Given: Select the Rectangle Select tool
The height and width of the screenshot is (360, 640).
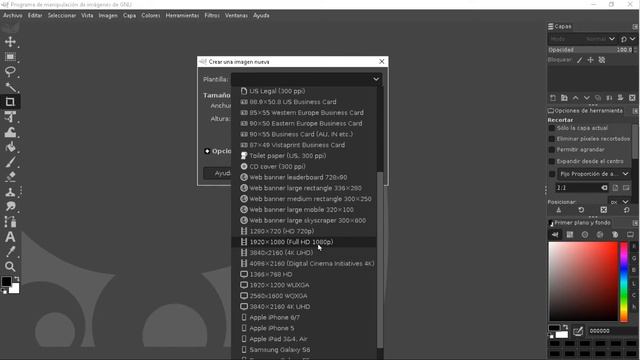Looking at the screenshot, I should (x=10, y=56).
